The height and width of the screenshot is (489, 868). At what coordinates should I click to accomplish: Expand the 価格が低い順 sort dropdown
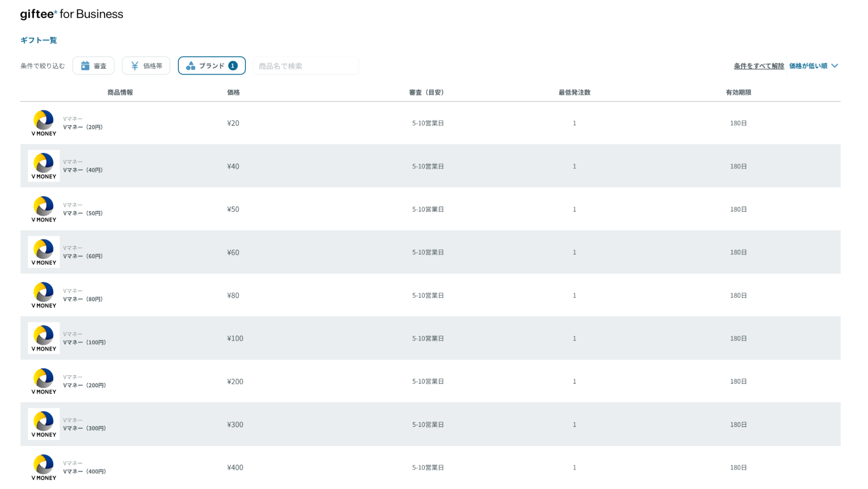tap(808, 66)
